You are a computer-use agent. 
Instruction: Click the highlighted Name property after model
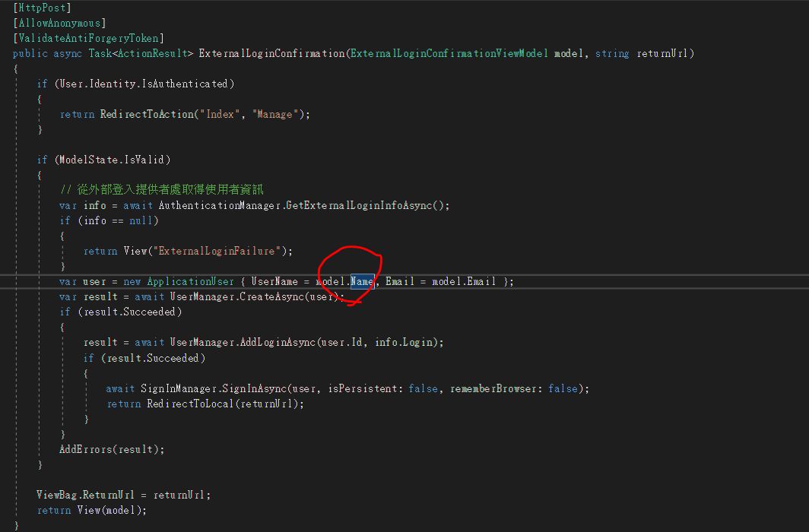(x=362, y=281)
